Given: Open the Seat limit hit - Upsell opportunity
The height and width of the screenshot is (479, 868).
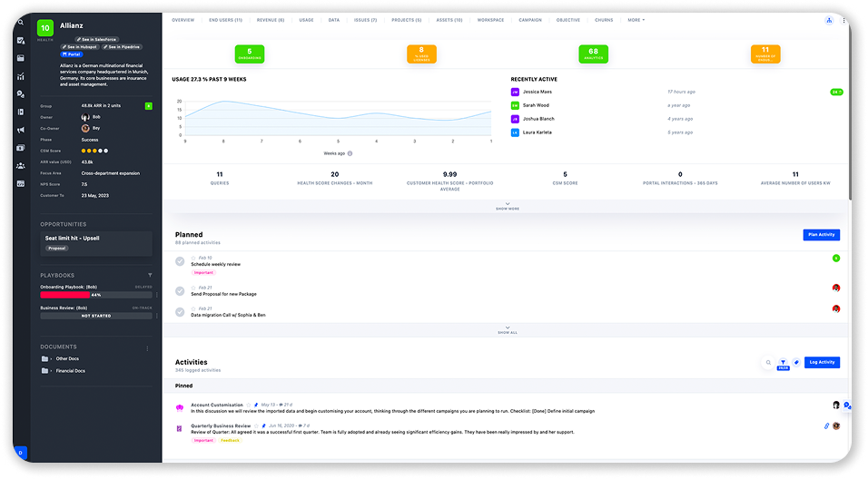Looking at the screenshot, I should point(95,243).
